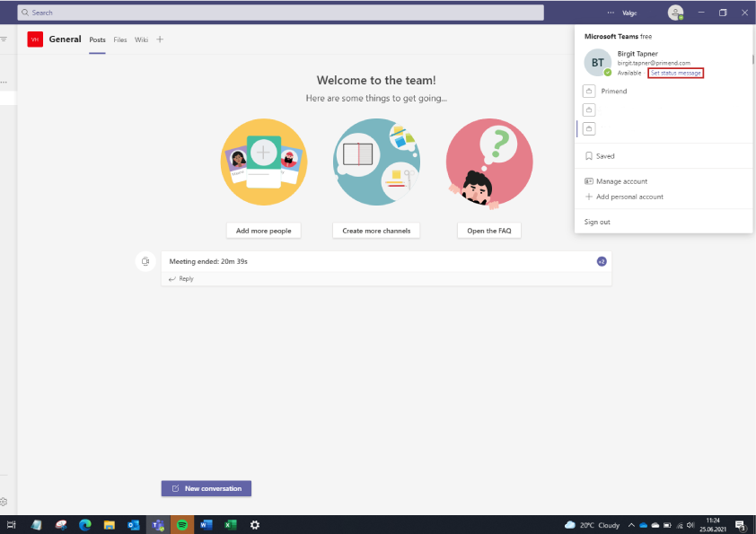Open the notification center icon

click(x=741, y=525)
